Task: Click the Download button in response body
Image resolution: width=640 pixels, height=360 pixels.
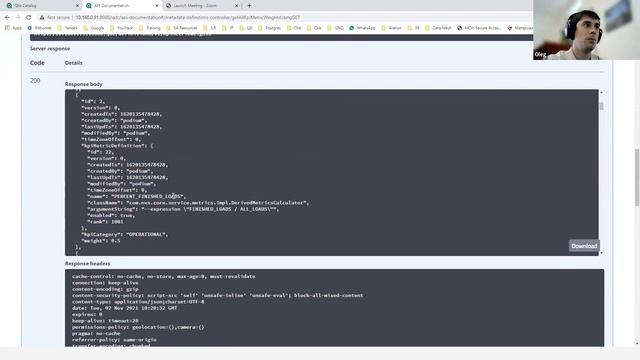Action: click(x=584, y=246)
